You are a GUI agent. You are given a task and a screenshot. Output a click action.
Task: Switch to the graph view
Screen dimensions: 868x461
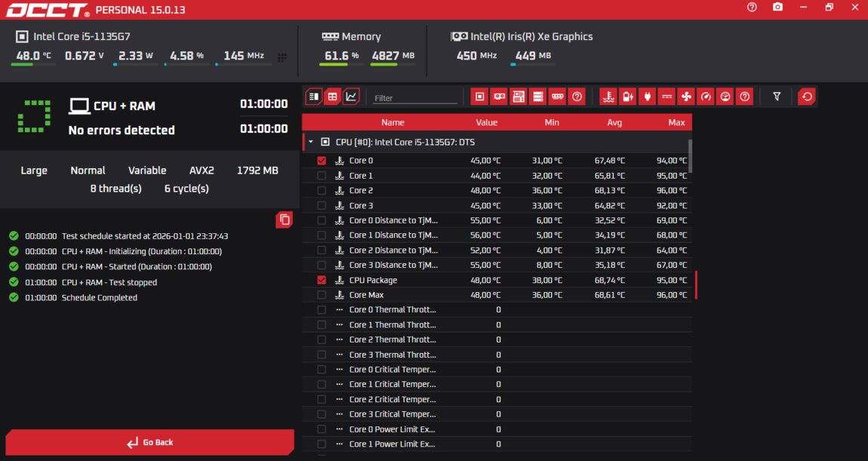351,97
